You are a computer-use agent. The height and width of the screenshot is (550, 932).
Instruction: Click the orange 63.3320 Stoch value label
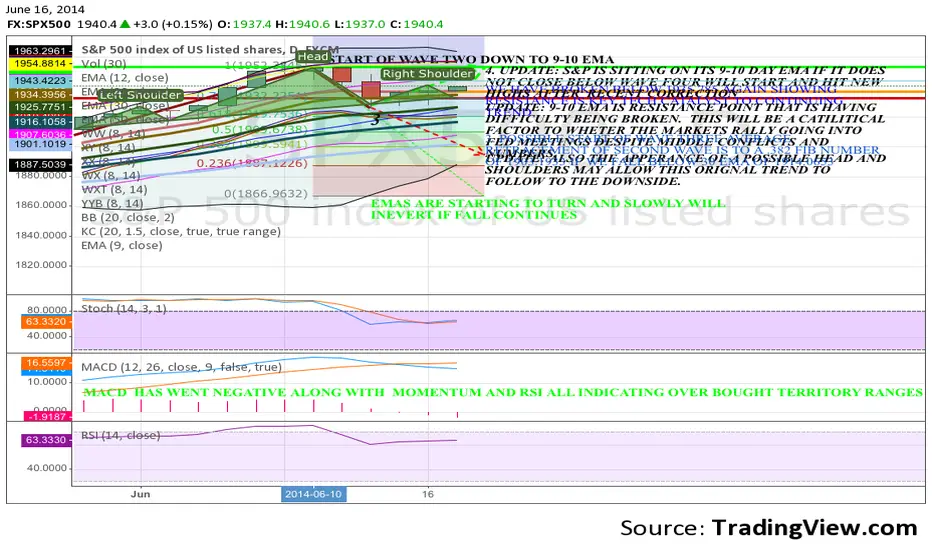click(x=46, y=322)
